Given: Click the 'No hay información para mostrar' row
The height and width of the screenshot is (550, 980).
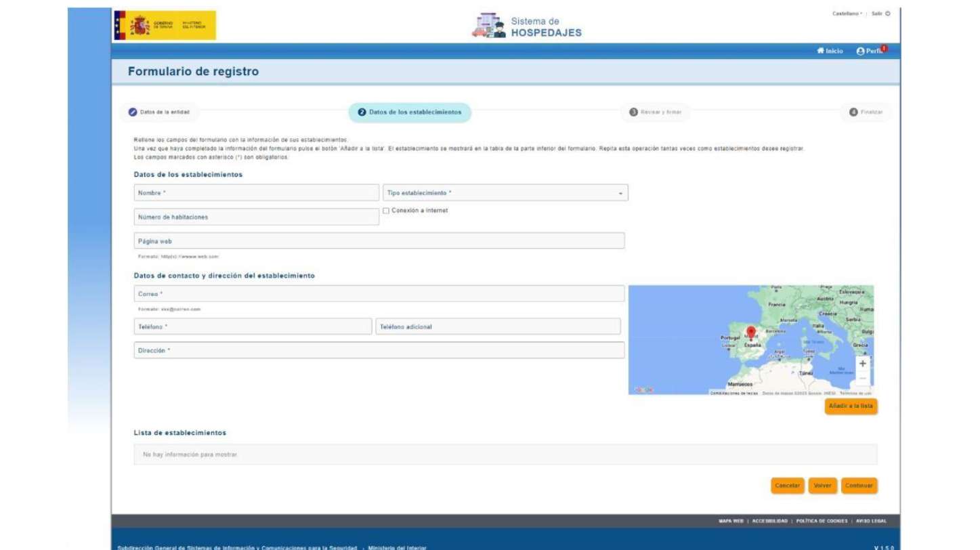Looking at the screenshot, I should pos(505,454).
